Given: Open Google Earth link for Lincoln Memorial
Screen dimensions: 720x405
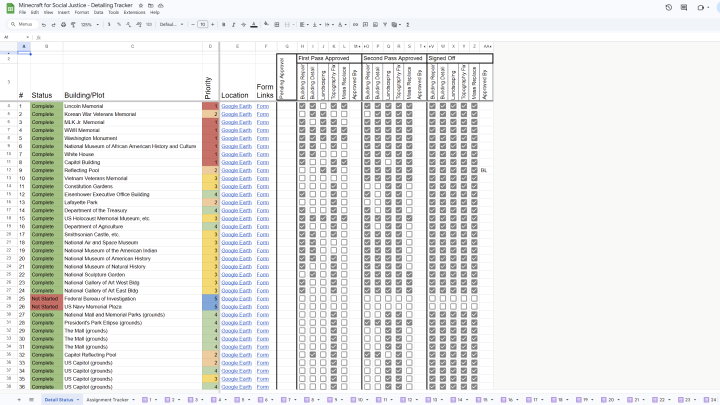Looking at the screenshot, I should [x=236, y=106].
